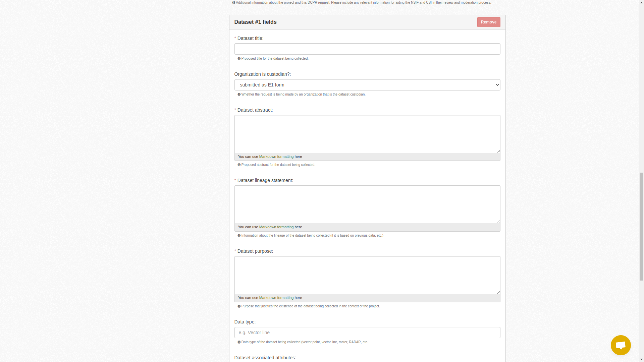The image size is (644, 362).
Task: Click the info icon beside Dataset abstract hint
Action: pos(239,165)
